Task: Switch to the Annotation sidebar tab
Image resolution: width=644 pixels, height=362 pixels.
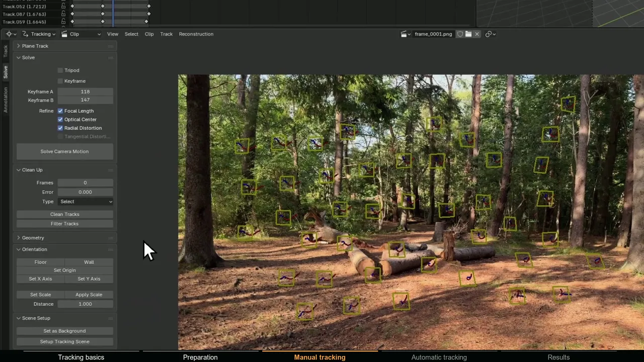Action: click(x=6, y=100)
